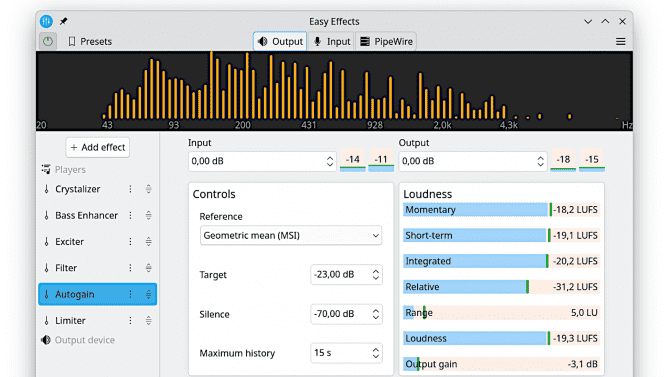
Task: Click the output level -15 indicator
Action: (592, 160)
